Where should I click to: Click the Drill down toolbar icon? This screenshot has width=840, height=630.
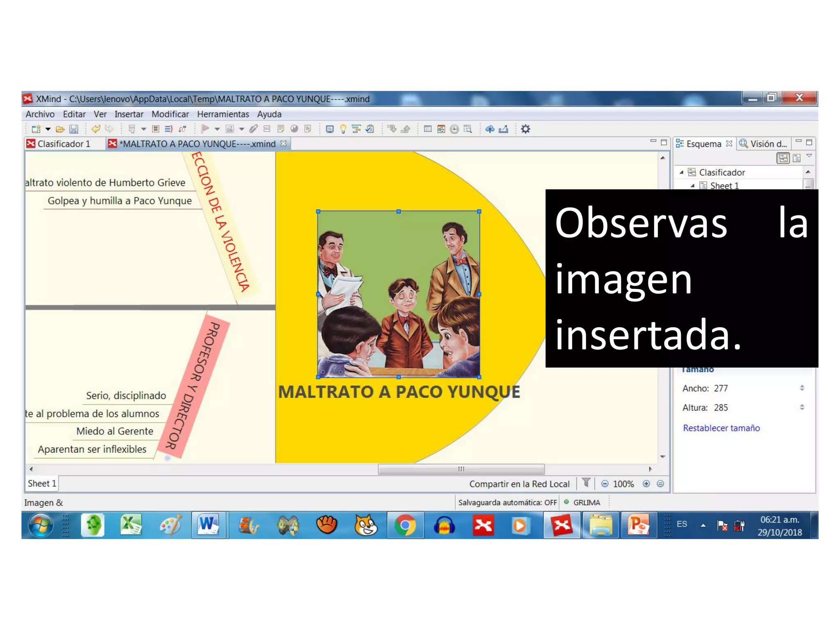[x=393, y=129]
